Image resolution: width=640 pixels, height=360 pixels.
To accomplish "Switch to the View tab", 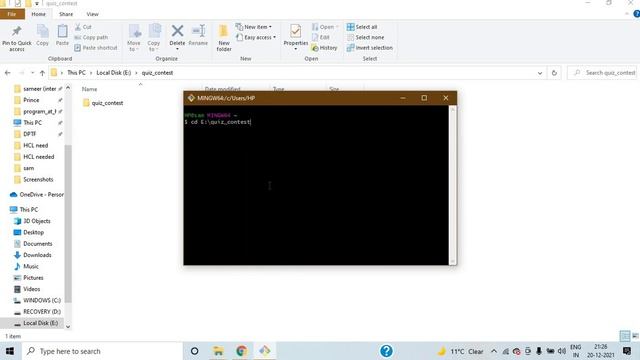I will (x=92, y=14).
